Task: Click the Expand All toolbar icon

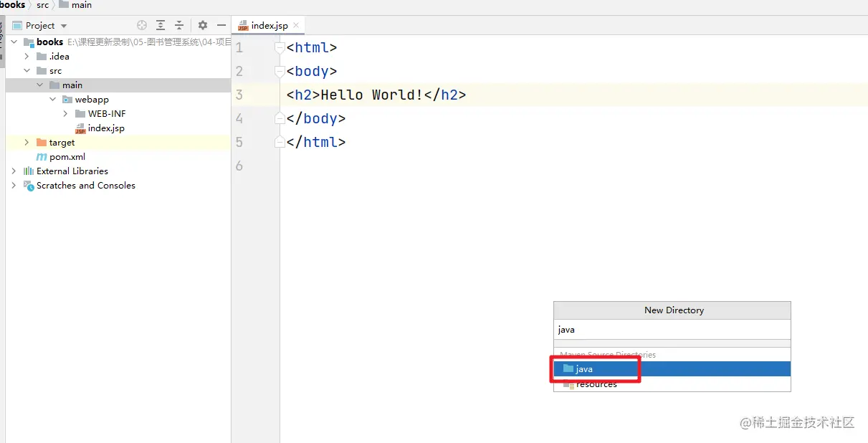Action: (161, 25)
